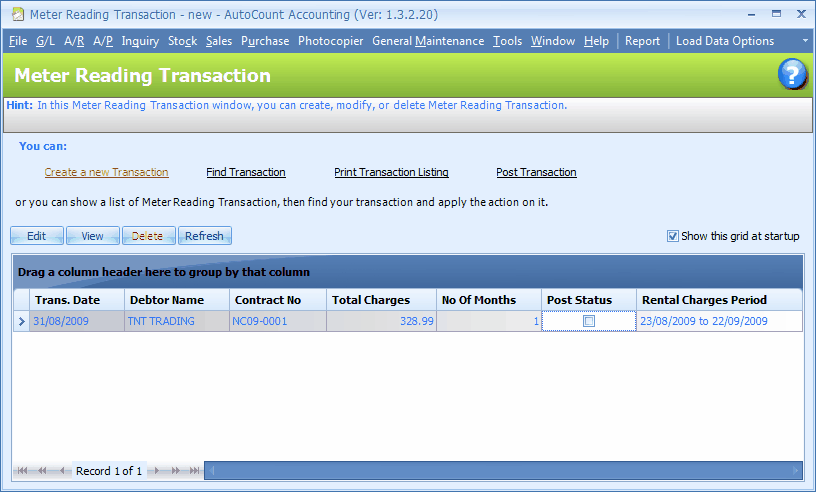Sort by Debtor Name column header
The height and width of the screenshot is (492, 816).
pyautogui.click(x=177, y=300)
